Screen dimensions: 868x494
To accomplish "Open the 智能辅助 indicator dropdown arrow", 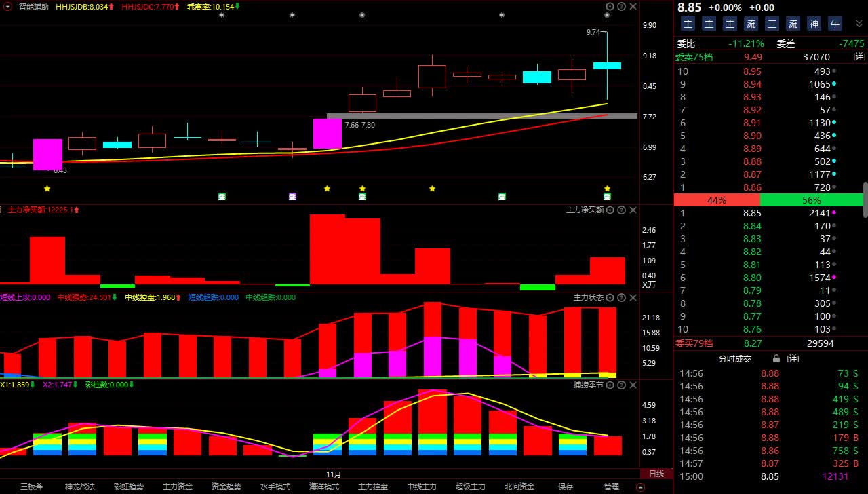I will [x=6, y=7].
